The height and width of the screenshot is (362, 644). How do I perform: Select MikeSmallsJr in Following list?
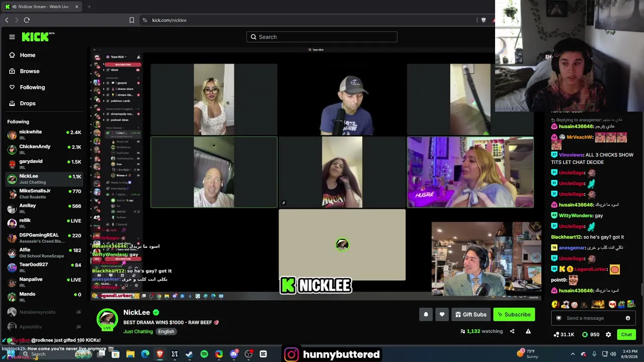[x=44, y=194]
